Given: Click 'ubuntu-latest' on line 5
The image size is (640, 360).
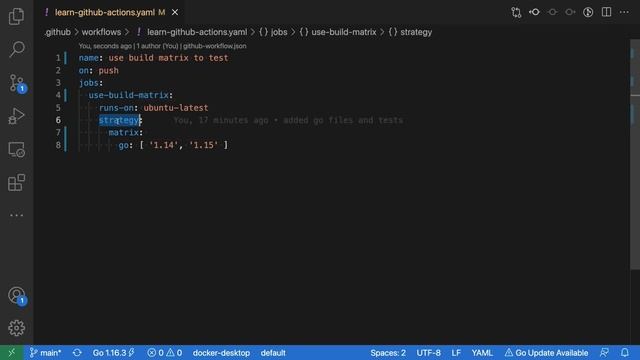Looking at the screenshot, I should (x=176, y=108).
